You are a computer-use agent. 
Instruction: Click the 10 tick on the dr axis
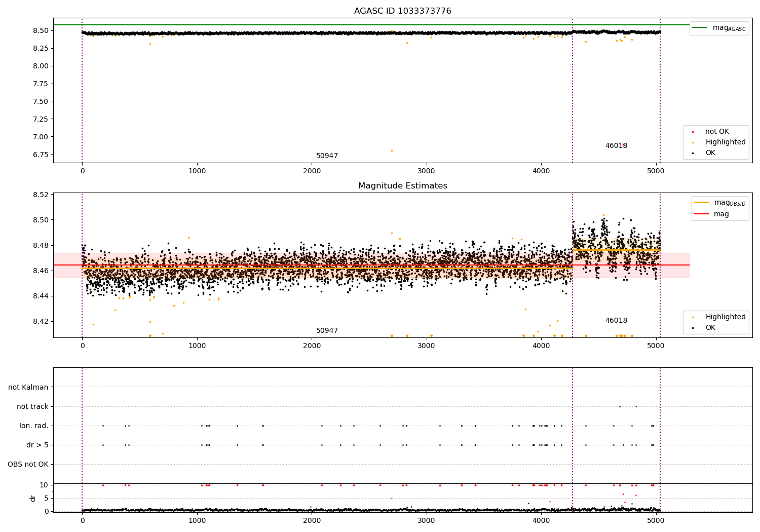point(44,485)
